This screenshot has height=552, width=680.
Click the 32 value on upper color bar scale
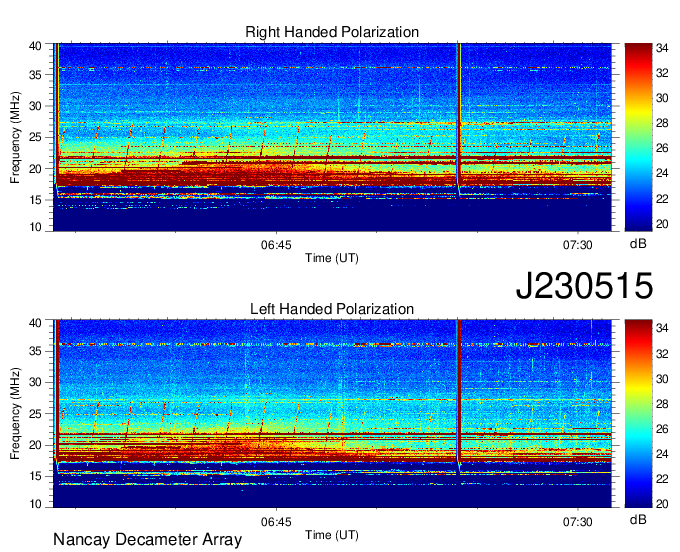662,73
